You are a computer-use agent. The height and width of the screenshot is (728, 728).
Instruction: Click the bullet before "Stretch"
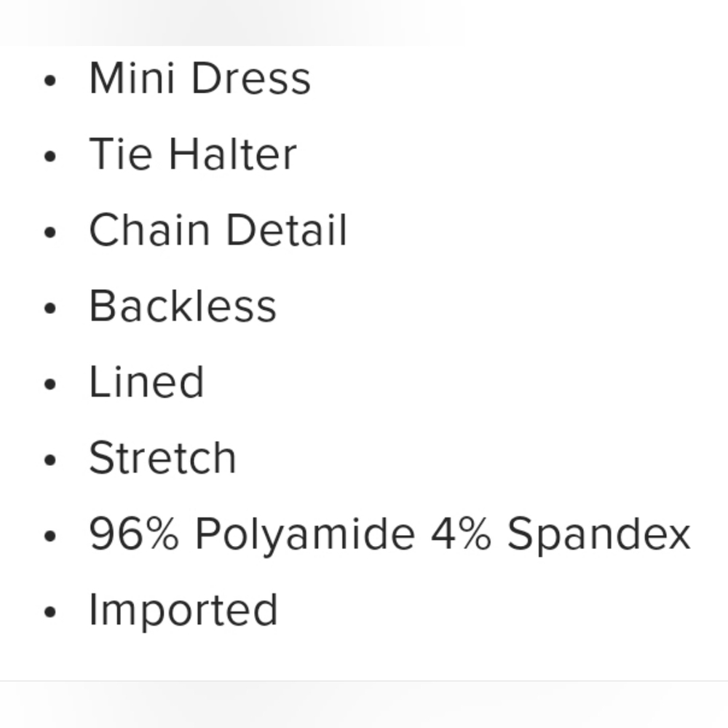point(50,460)
